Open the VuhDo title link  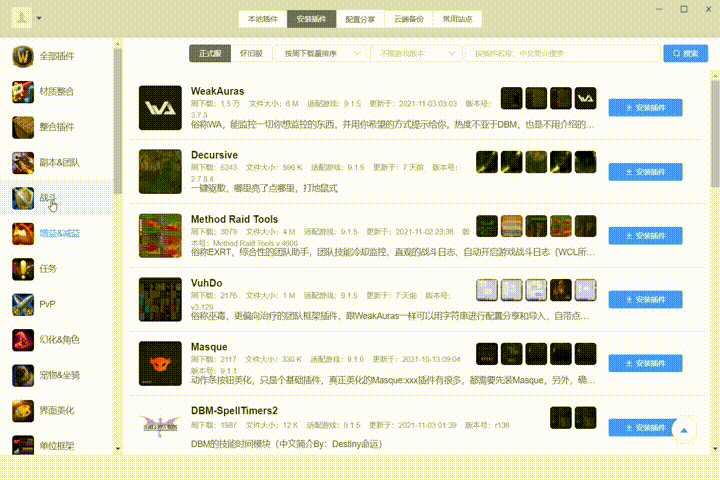206,283
